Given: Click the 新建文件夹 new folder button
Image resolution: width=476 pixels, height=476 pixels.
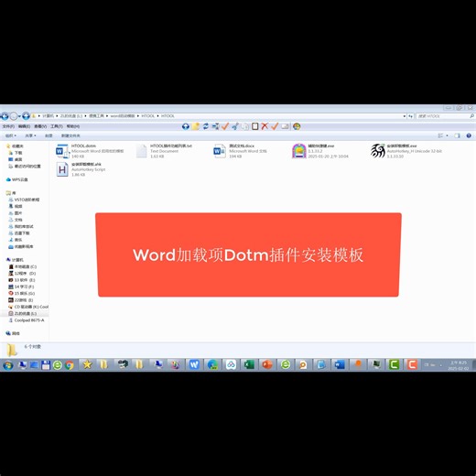Looking at the screenshot, I should (70, 135).
